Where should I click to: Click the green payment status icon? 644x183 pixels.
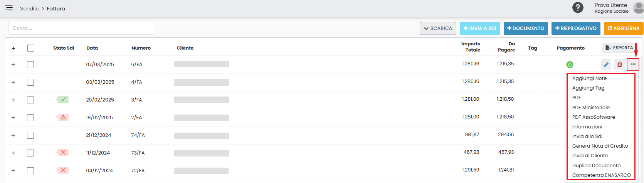click(570, 65)
